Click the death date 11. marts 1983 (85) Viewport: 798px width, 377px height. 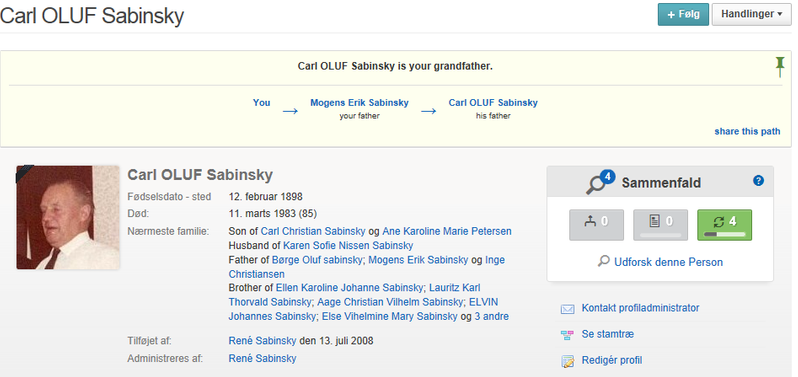pos(272,214)
